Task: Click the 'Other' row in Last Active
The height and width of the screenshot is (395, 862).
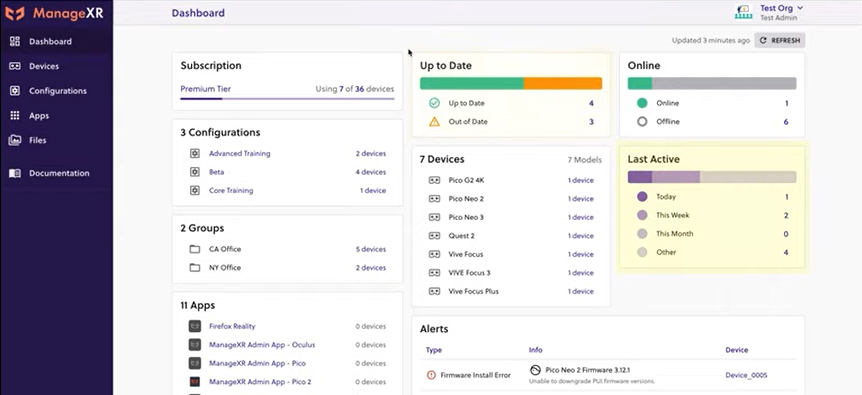Action: point(712,252)
